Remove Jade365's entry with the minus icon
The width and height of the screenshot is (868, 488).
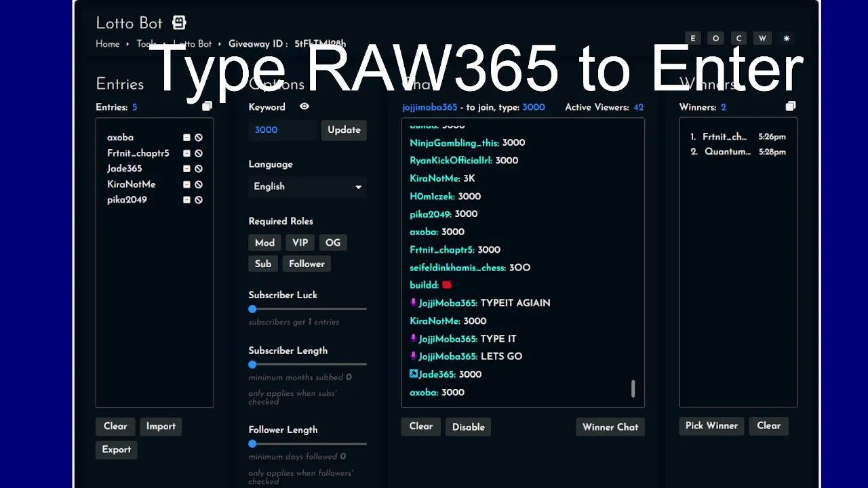click(186, 169)
